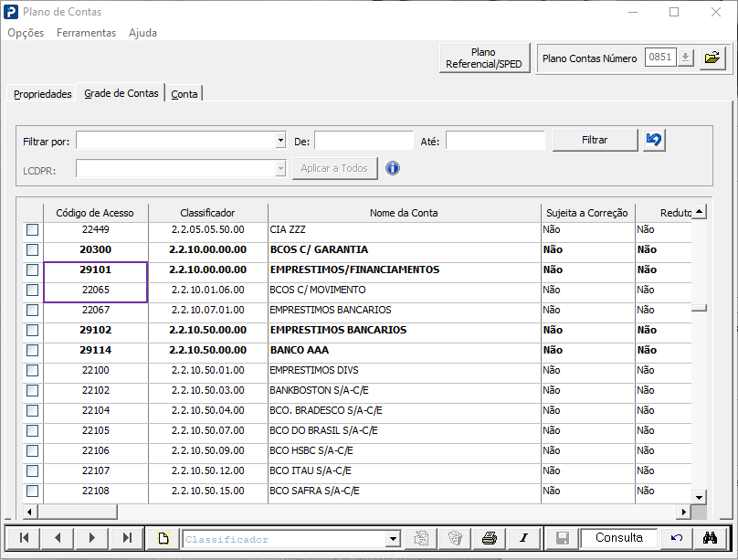Click the Filtrar button

tap(595, 140)
